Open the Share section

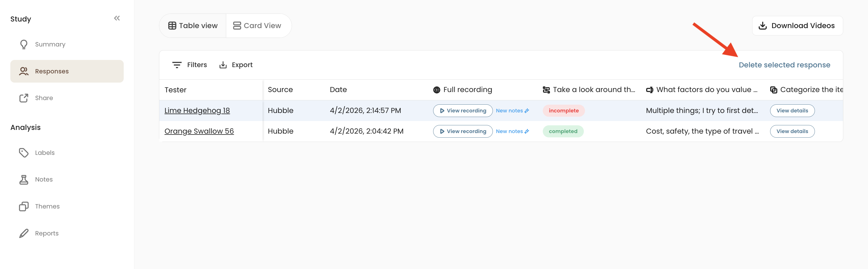coord(67,98)
